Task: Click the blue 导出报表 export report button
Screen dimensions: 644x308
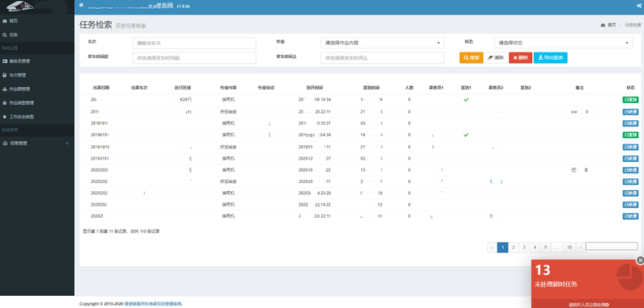Action: pyautogui.click(x=551, y=58)
